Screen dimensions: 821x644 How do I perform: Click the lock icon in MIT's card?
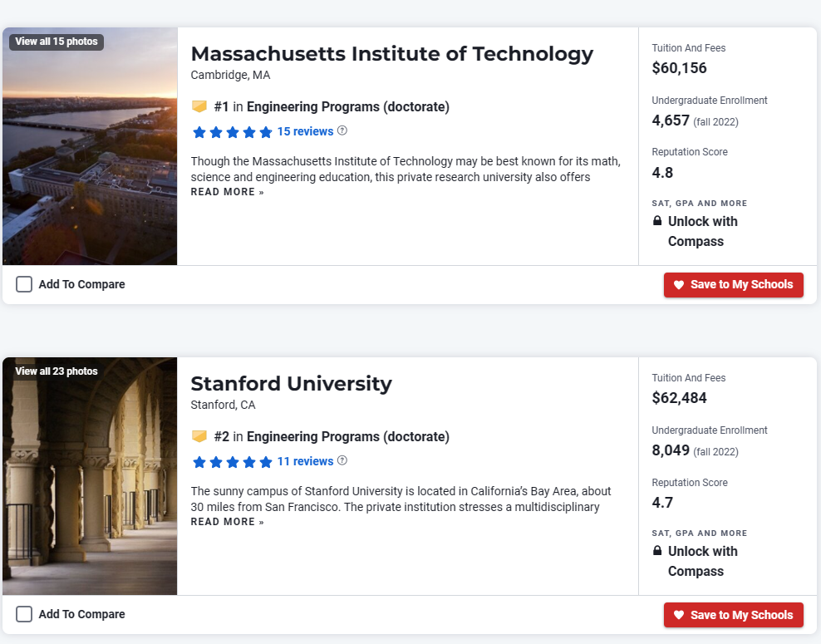657,222
